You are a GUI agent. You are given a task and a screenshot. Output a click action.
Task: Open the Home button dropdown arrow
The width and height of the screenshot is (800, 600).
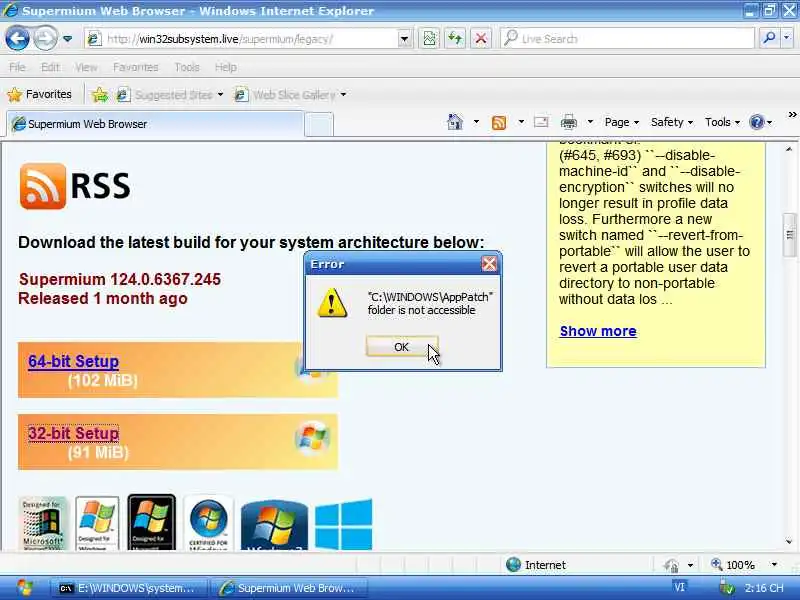coord(476,122)
